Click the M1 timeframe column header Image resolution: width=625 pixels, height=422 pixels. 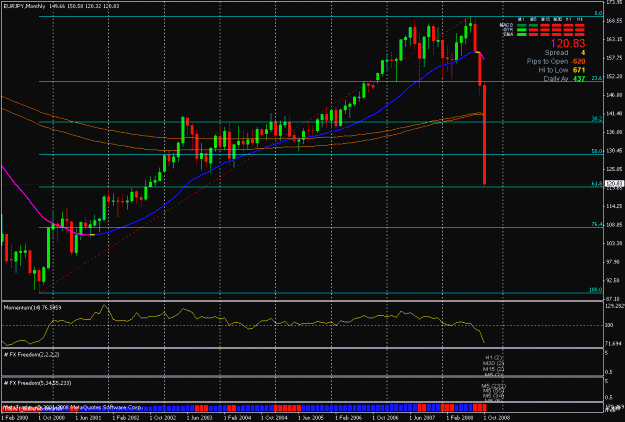pyautogui.click(x=521, y=19)
